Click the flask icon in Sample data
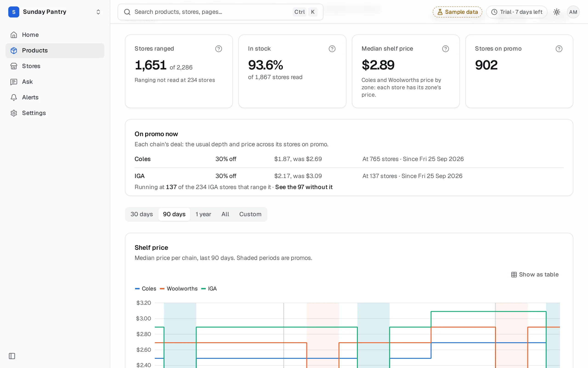Image resolution: width=588 pixels, height=368 pixels. tap(440, 12)
